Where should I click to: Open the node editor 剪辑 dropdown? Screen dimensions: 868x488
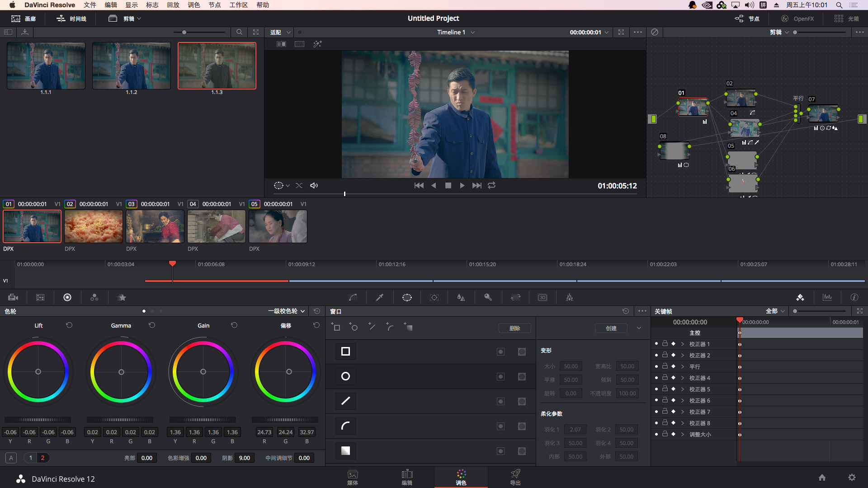[779, 32]
